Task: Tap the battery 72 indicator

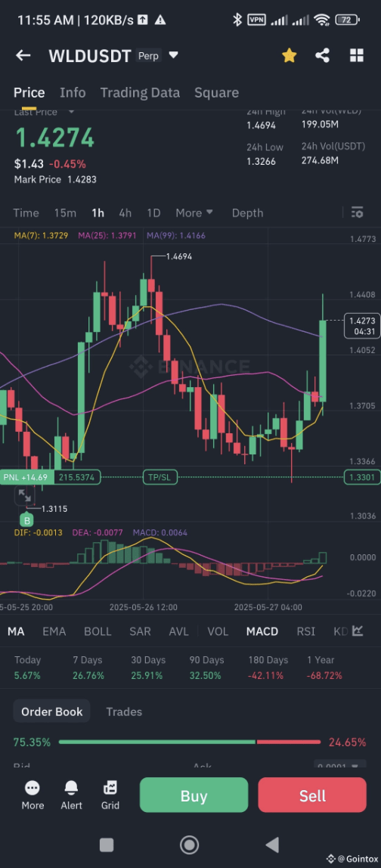Action: pyautogui.click(x=347, y=20)
